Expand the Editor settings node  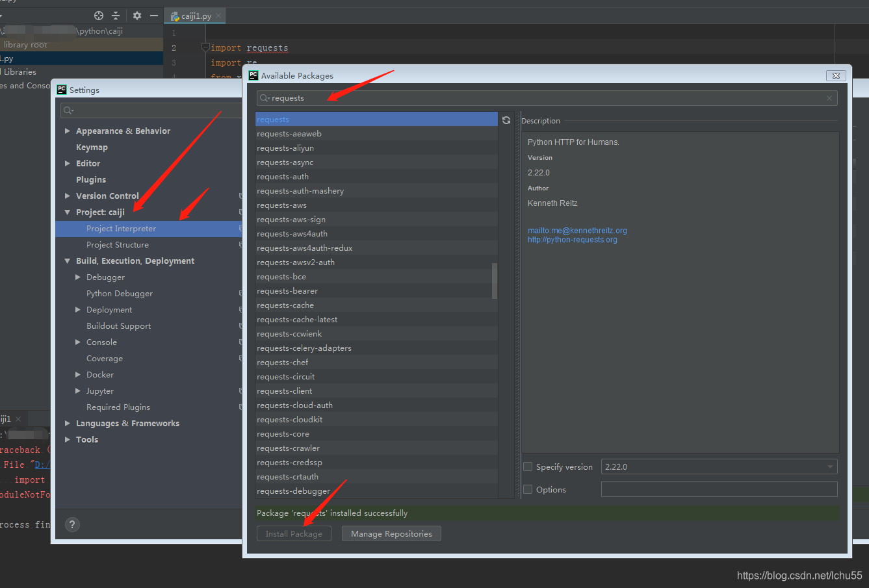(68, 163)
